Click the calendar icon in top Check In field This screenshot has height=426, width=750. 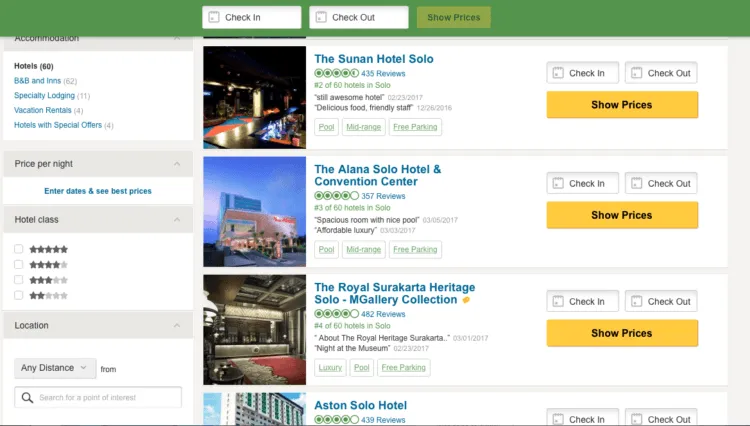[x=214, y=17]
